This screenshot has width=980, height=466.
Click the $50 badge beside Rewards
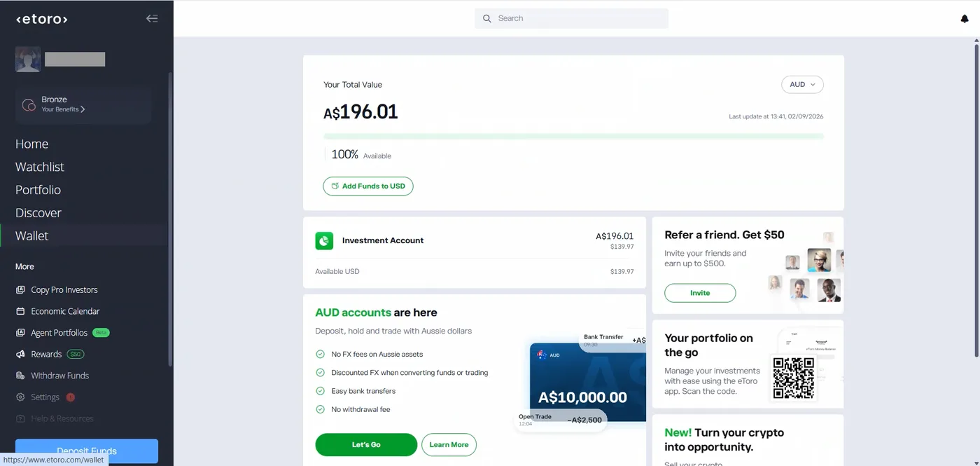click(x=76, y=355)
